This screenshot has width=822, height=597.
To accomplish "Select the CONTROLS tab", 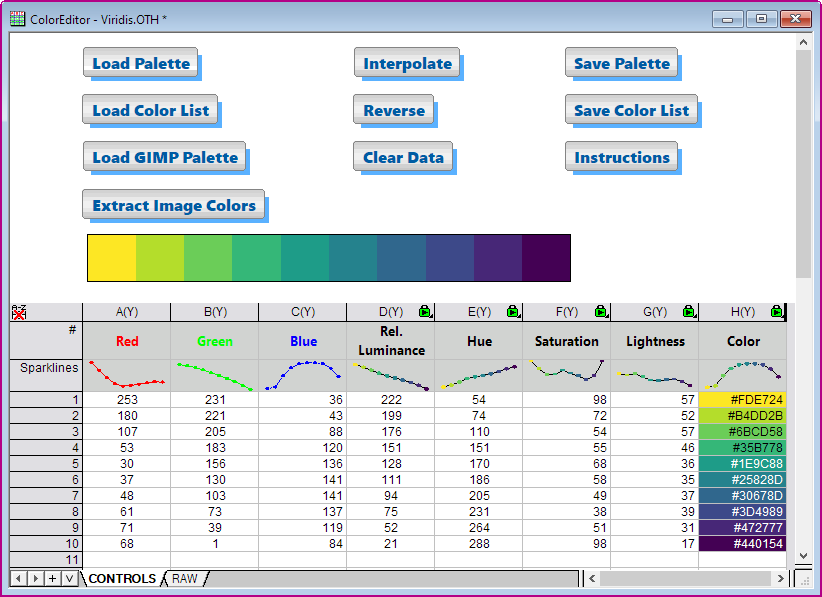I will coord(124,578).
